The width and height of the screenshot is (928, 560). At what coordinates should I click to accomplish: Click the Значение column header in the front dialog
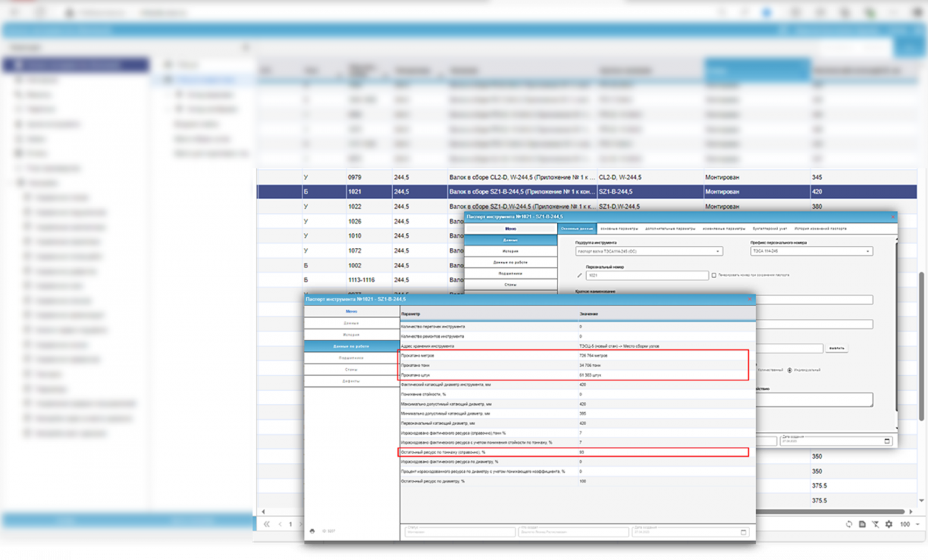[666, 313]
